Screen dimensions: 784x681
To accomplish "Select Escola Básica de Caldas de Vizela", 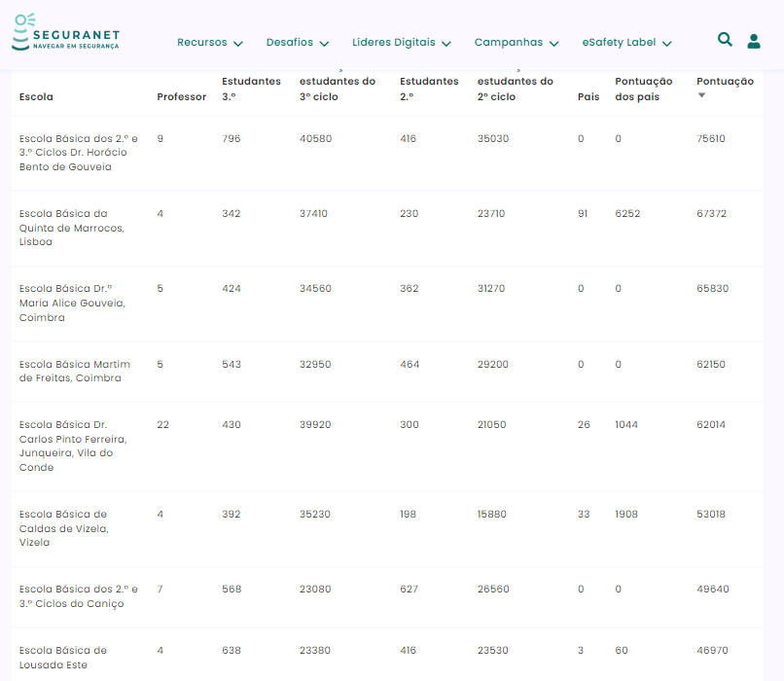I will point(64,528).
